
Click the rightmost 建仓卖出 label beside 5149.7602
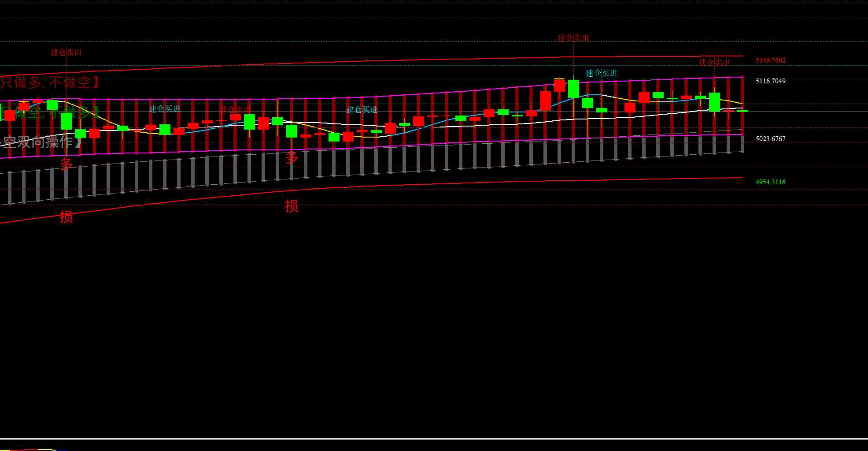pos(714,63)
